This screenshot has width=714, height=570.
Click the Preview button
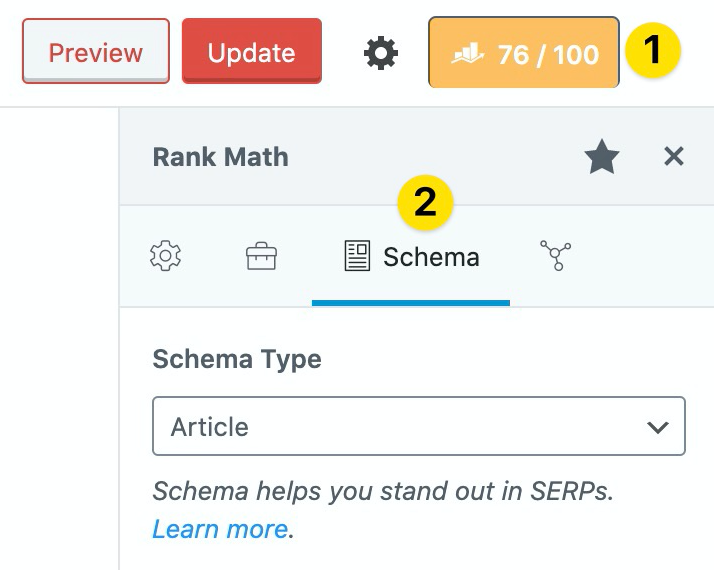96,51
